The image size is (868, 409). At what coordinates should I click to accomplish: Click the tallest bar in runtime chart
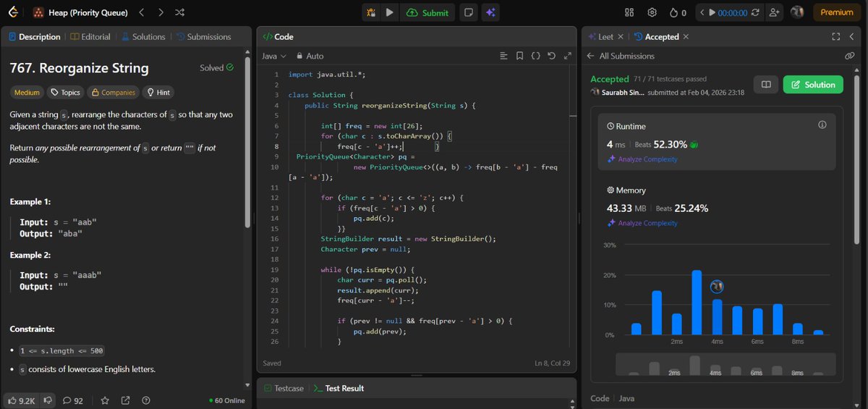pyautogui.click(x=697, y=303)
